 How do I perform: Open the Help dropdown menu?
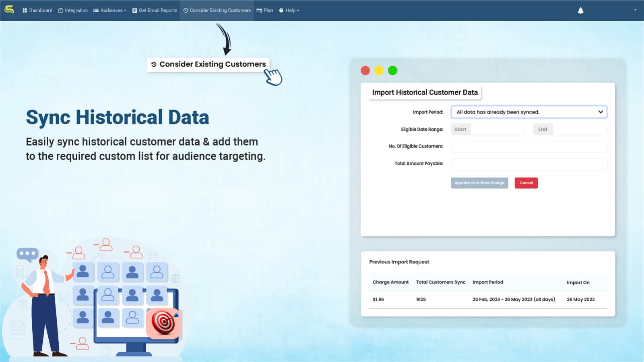point(289,10)
